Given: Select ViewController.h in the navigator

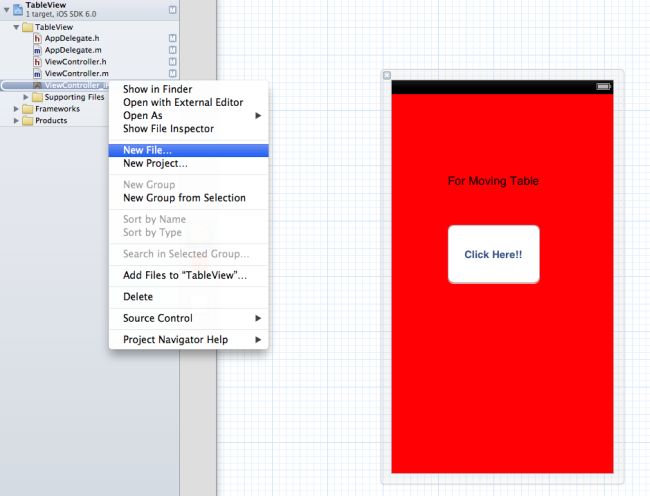Looking at the screenshot, I should tap(75, 62).
